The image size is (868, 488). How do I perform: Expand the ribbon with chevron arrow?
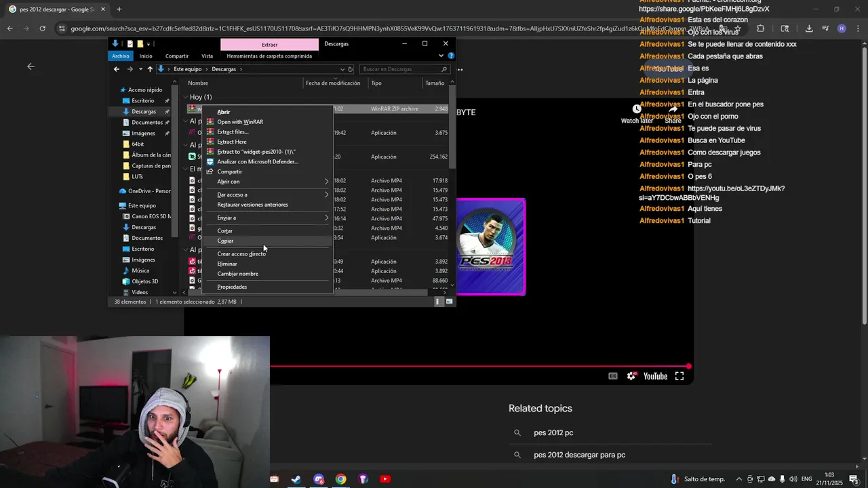click(441, 56)
